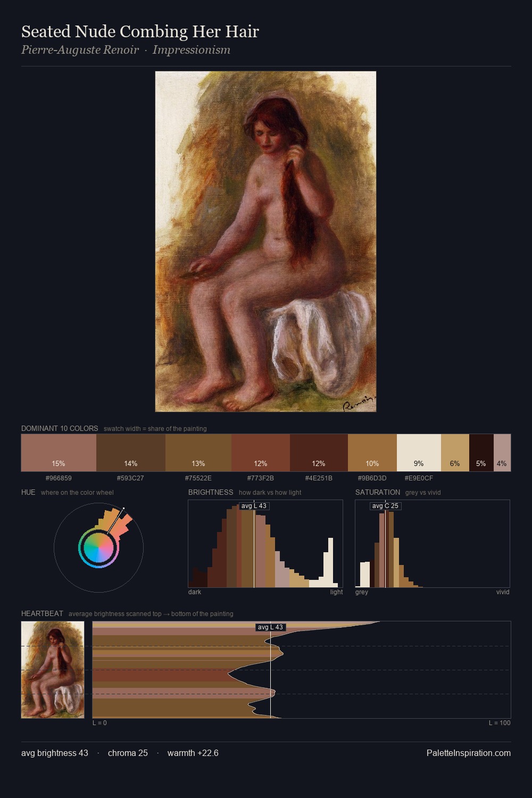Click artist name Pierre-Auguste Renoir
The width and height of the screenshot is (532, 798).
coord(80,50)
